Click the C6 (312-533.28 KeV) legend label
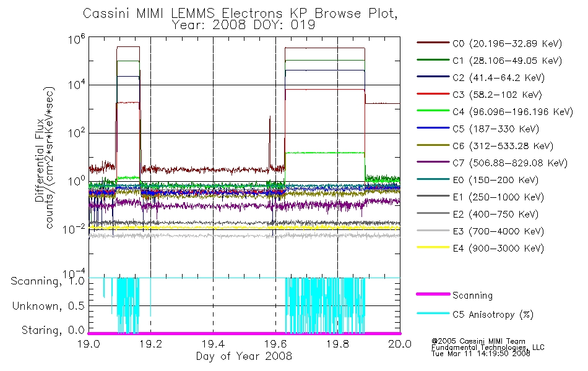This screenshot has height=371, width=588. click(x=503, y=146)
